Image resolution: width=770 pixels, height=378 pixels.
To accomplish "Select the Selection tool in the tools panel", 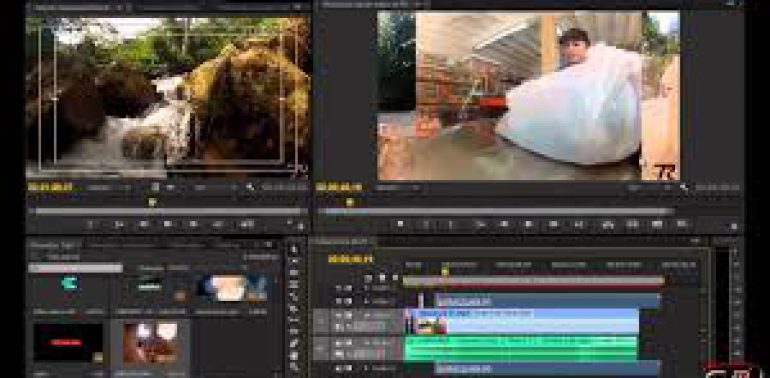I will pyautogui.click(x=294, y=249).
